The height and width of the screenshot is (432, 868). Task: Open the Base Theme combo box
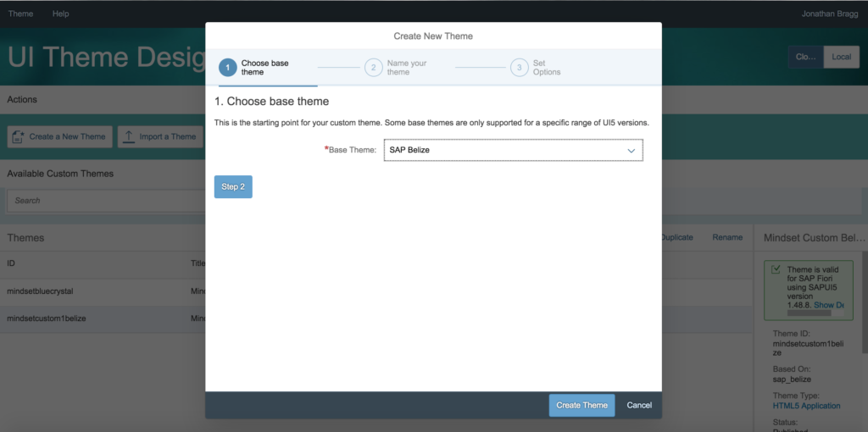[x=513, y=150]
